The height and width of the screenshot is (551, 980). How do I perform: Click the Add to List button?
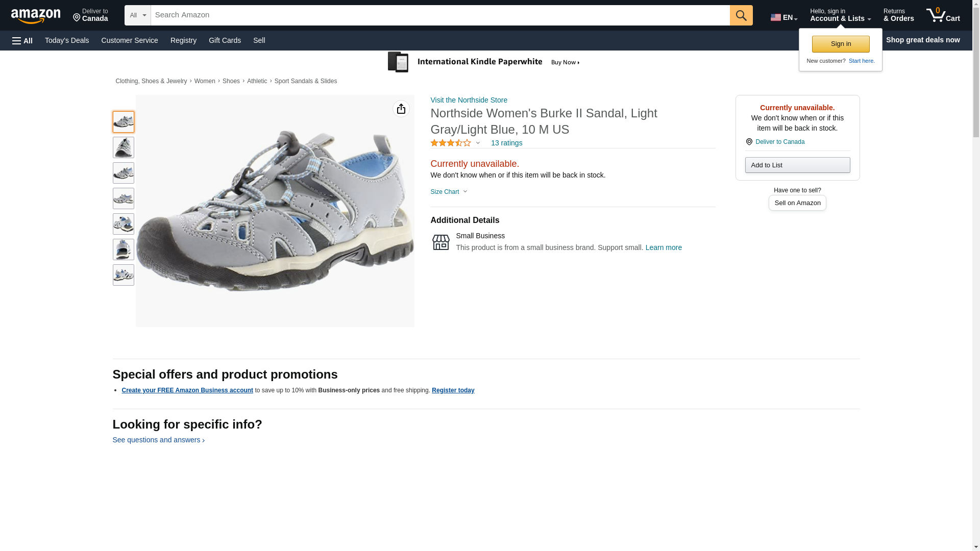[x=797, y=165]
